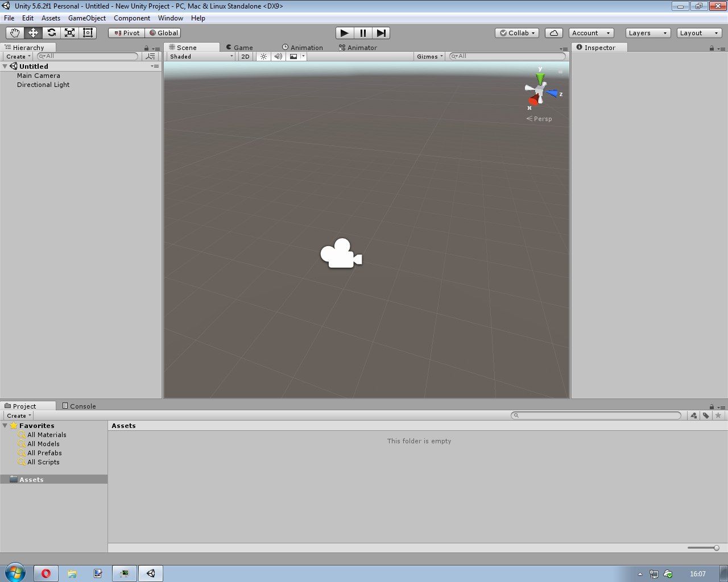Click the green Y axis gizmo cone
This screenshot has width=728, height=582.
(540, 79)
